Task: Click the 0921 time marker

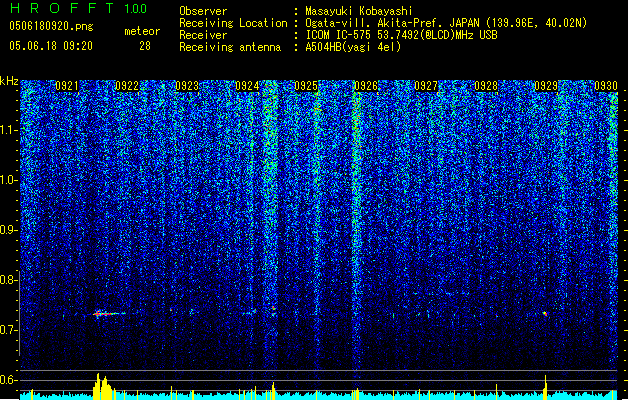Action: [x=67, y=86]
